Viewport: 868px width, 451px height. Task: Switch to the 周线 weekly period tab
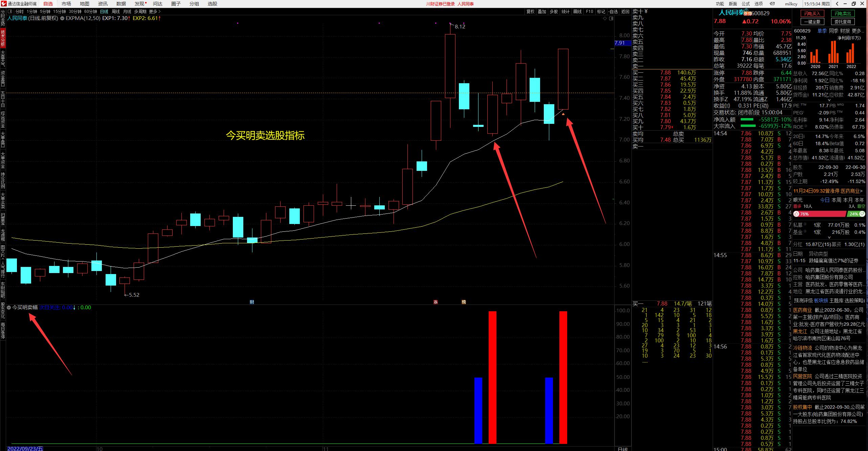tap(116, 12)
